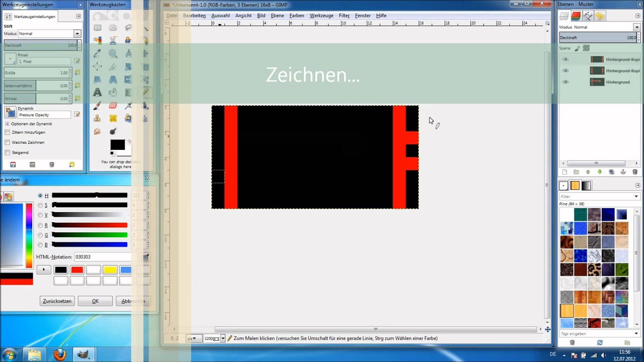Select the Pencil tool in toolbox
Image resolution: width=644 pixels, height=362 pixels.
point(145,93)
